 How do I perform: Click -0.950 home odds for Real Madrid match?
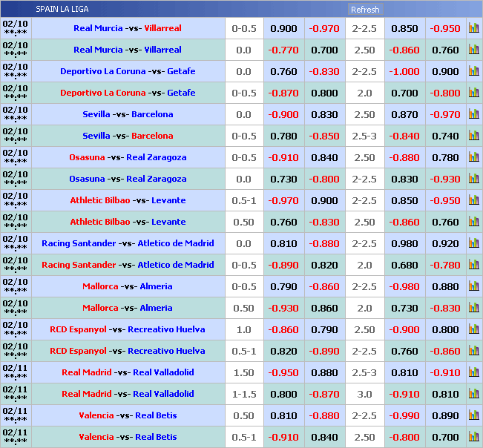pos(283,372)
